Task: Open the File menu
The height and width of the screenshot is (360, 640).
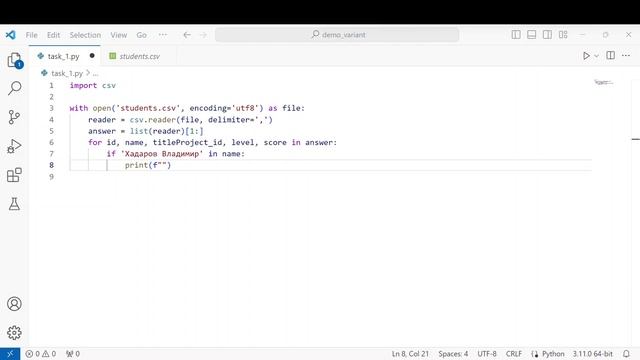Action: [31, 35]
